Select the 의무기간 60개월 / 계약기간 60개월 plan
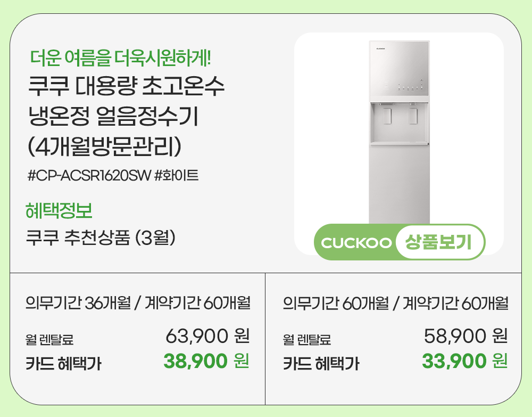Screen dimensions: 532x417 pos(395,304)
